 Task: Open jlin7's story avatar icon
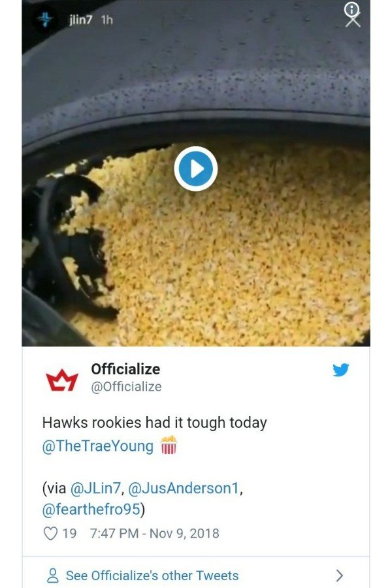[45, 20]
